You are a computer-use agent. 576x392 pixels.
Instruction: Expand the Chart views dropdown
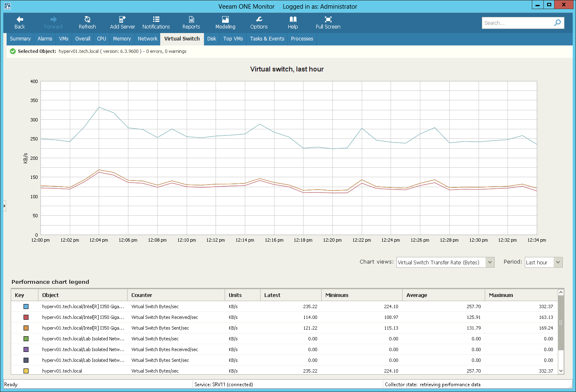pyautogui.click(x=490, y=262)
